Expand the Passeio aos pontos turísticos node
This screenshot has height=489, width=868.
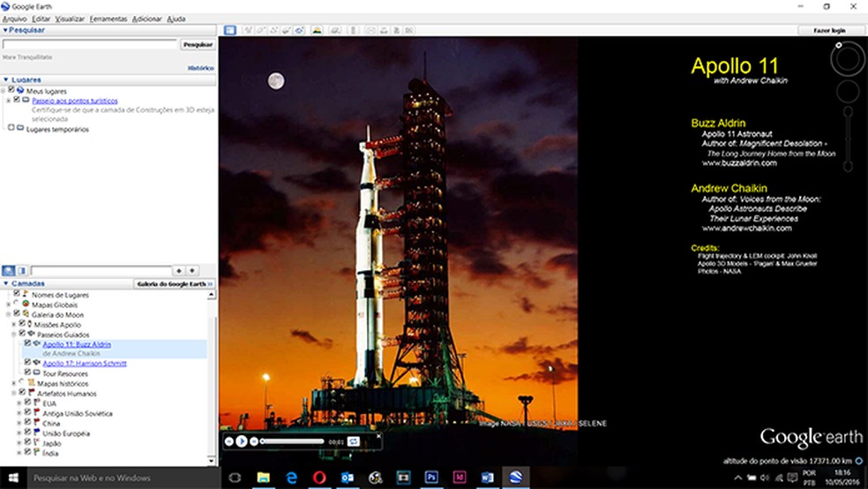pos(8,101)
